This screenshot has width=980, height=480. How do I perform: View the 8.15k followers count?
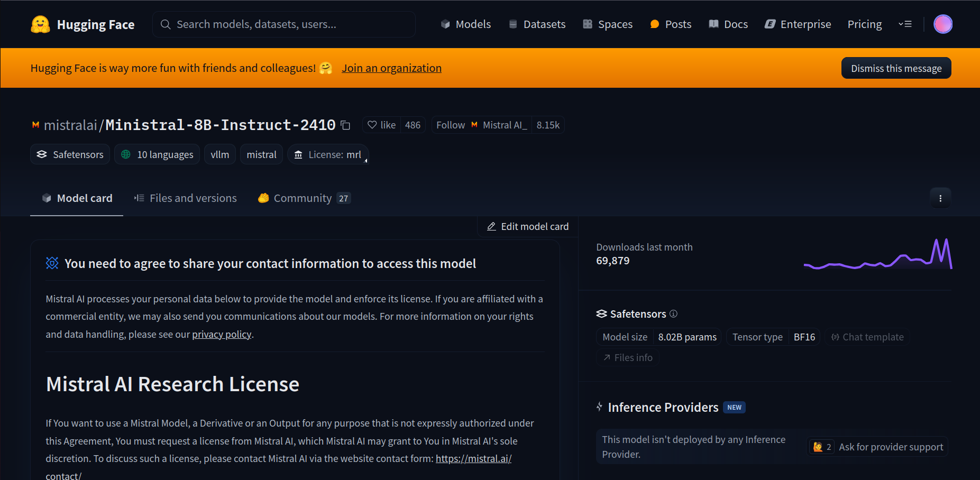point(548,125)
